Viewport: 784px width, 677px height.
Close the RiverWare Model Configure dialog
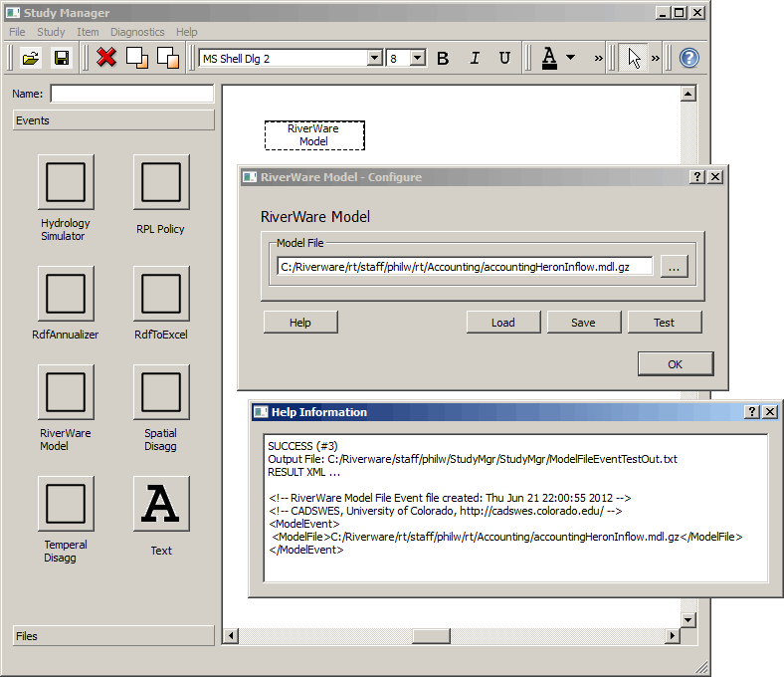715,176
